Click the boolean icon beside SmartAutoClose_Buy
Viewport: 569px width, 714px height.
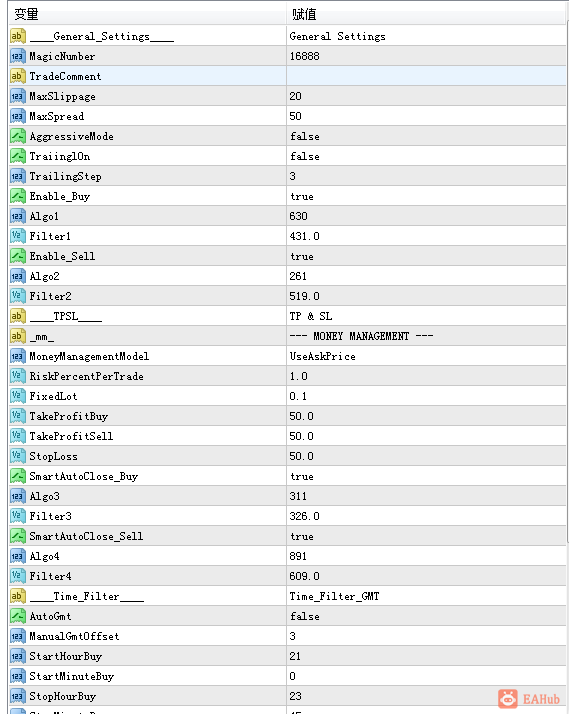point(17,476)
